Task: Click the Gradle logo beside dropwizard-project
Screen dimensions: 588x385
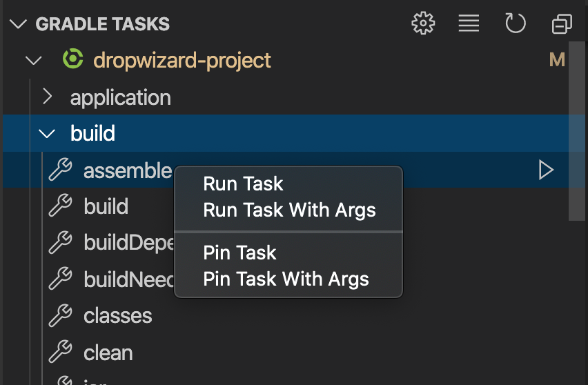Action: pyautogui.click(x=72, y=59)
